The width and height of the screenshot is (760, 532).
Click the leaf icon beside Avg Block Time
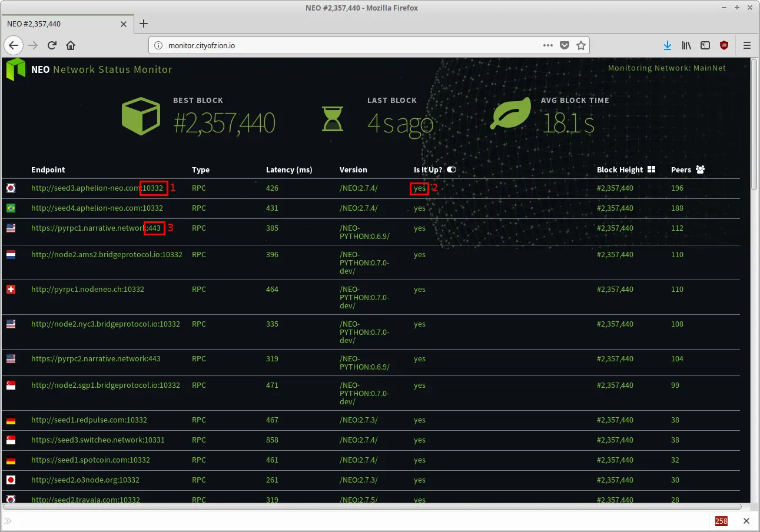click(x=510, y=115)
